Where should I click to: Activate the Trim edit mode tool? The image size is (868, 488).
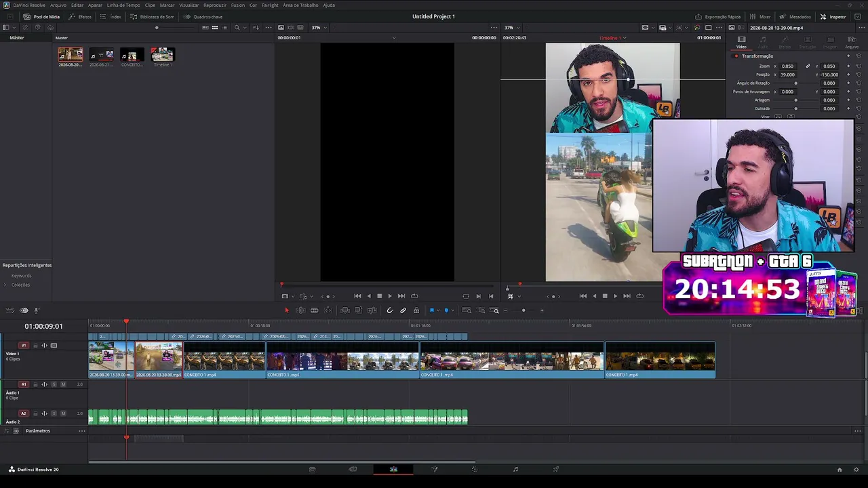pyautogui.click(x=300, y=310)
